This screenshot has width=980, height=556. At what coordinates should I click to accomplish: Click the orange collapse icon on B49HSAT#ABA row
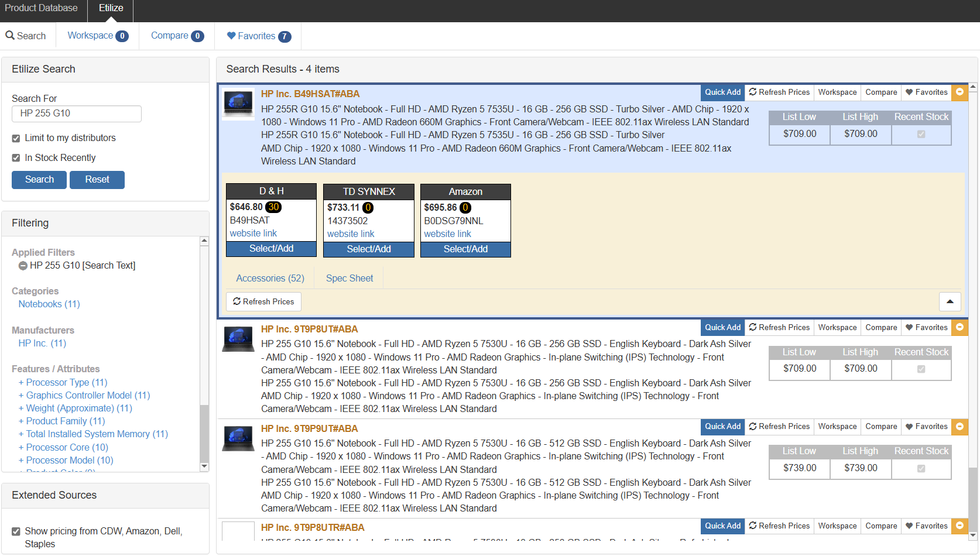[x=960, y=92]
